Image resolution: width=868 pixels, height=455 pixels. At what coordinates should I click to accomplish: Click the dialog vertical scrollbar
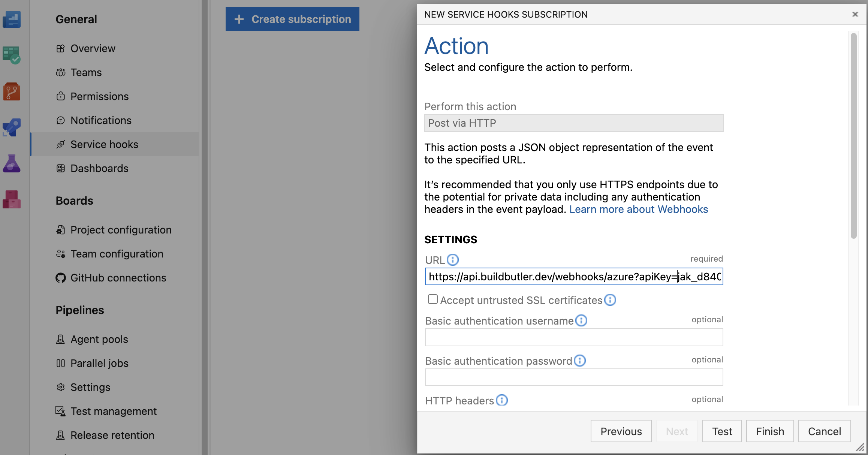853,136
